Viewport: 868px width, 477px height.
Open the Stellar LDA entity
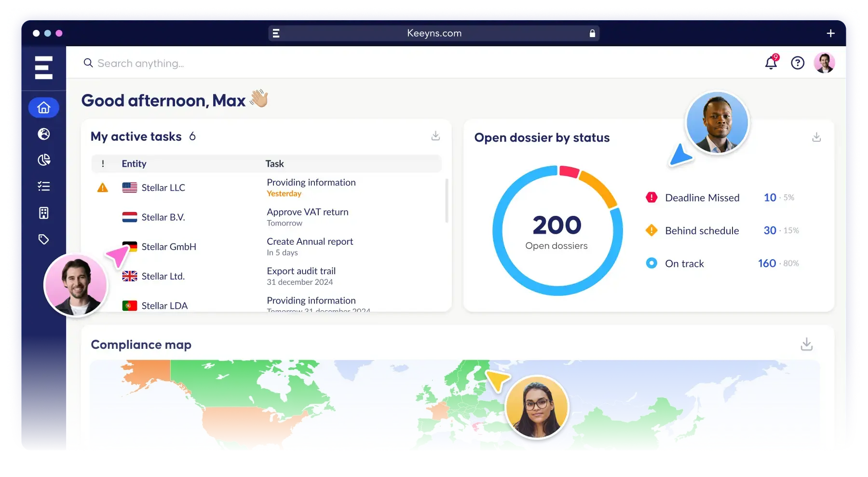point(164,305)
